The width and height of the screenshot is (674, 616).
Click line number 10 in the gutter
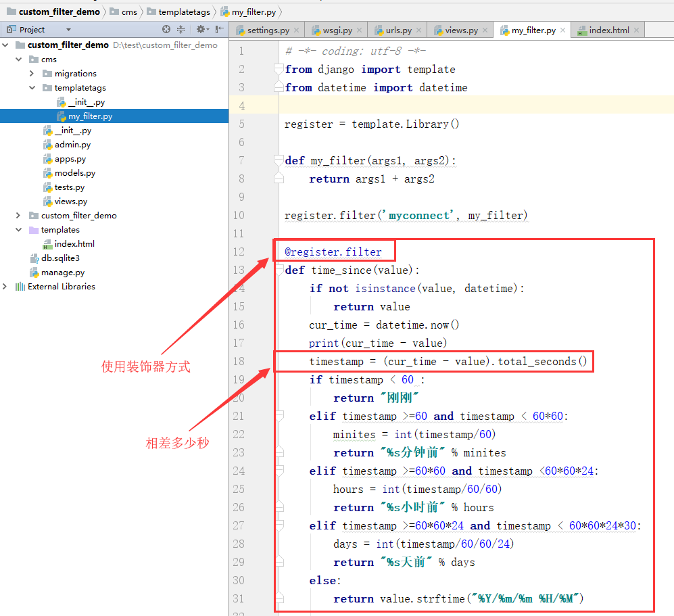[x=239, y=215]
